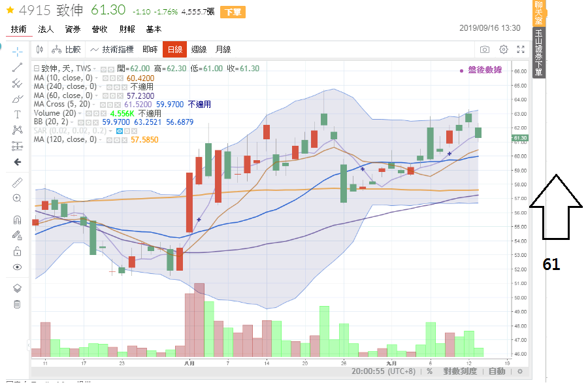Toggle 自動 auto scale
This screenshot has width=588, height=389.
tap(497, 371)
